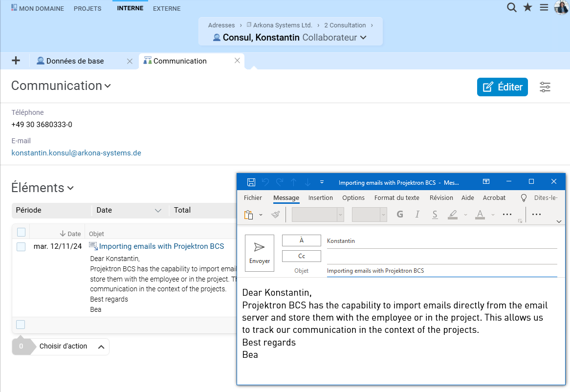This screenshot has width=570, height=392.
Task: Open favorites star icon
Action: pyautogui.click(x=527, y=7)
